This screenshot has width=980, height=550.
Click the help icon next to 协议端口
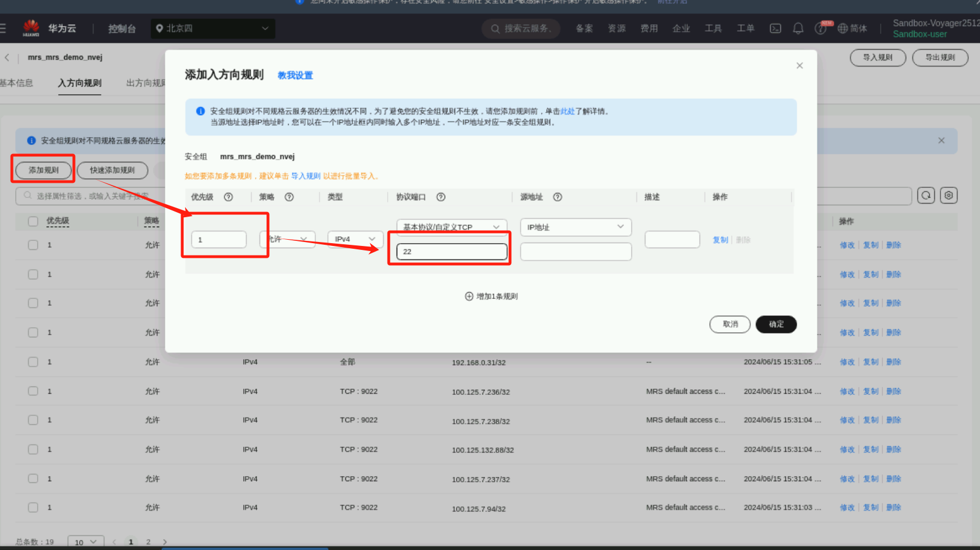click(441, 197)
